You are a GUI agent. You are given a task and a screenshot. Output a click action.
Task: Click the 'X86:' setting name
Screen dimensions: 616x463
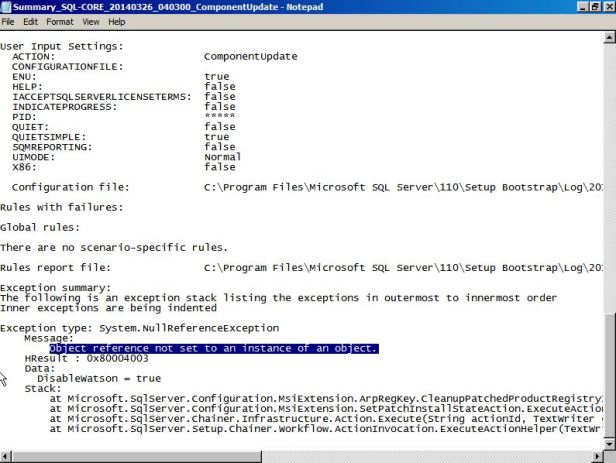(24, 167)
